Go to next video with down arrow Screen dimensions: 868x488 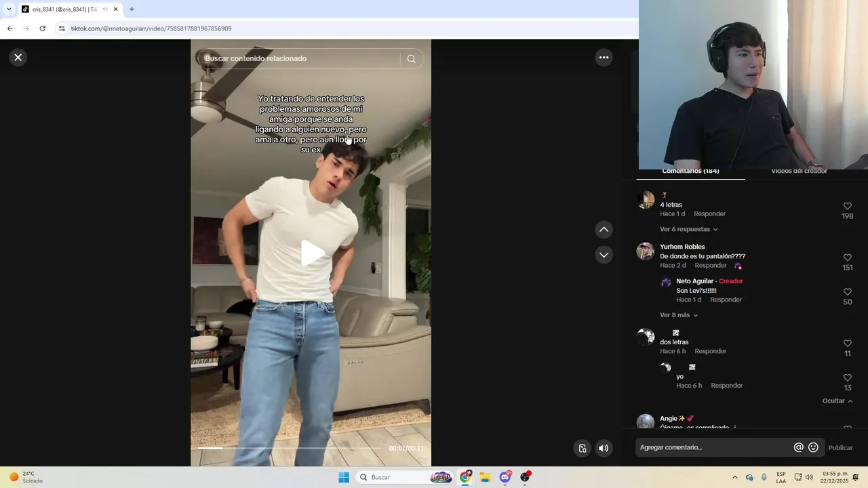tap(604, 255)
